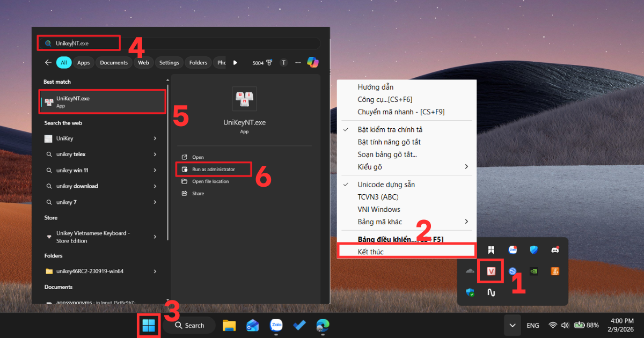The width and height of the screenshot is (644, 338).
Task: Click the Windows Start button
Action: point(148,325)
